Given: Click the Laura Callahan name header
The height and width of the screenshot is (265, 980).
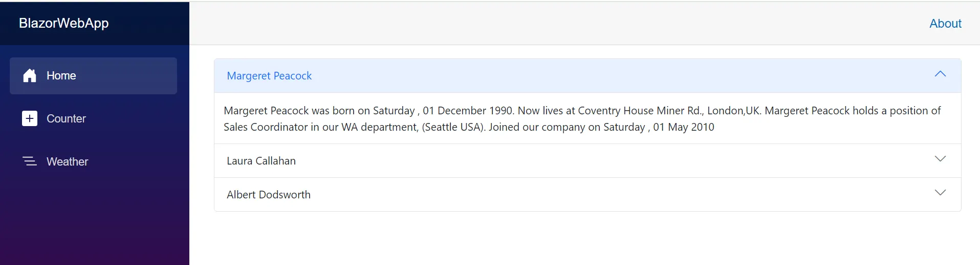Looking at the screenshot, I should point(261,161).
